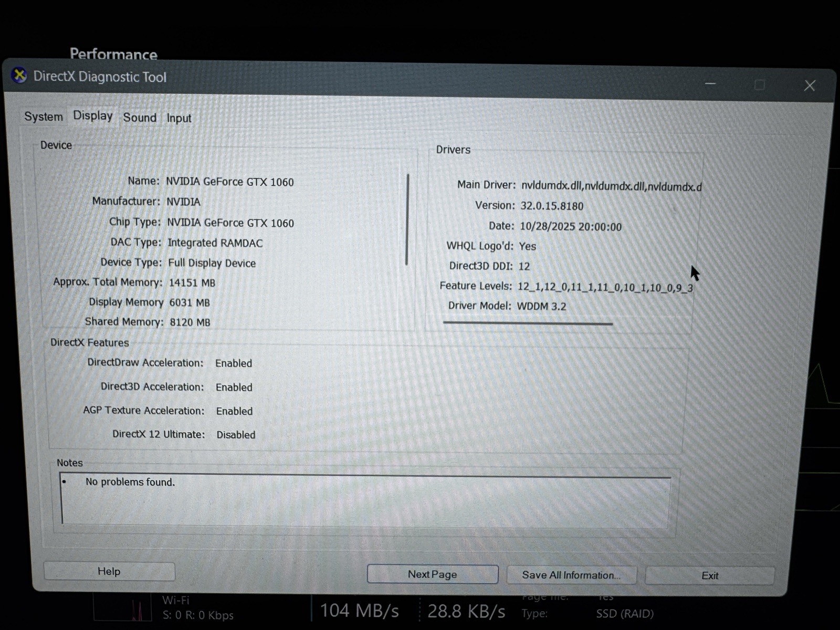Minimize the DirectX Diagnostic Tool window
This screenshot has height=630, width=840.
click(710, 84)
